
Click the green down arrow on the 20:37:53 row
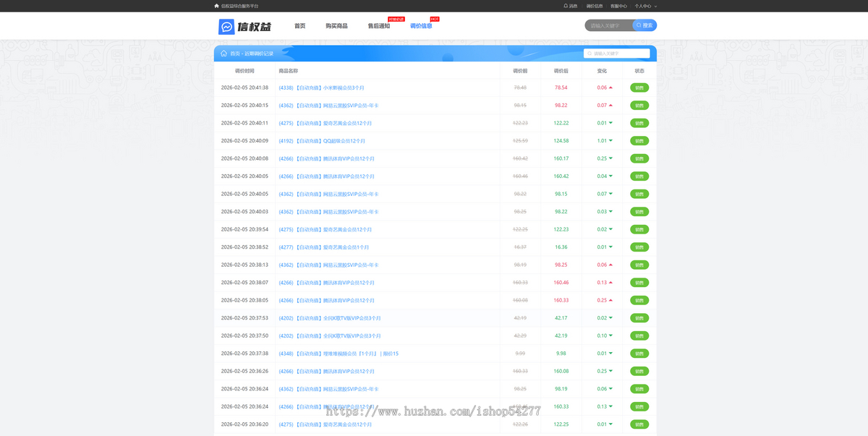pyautogui.click(x=610, y=318)
